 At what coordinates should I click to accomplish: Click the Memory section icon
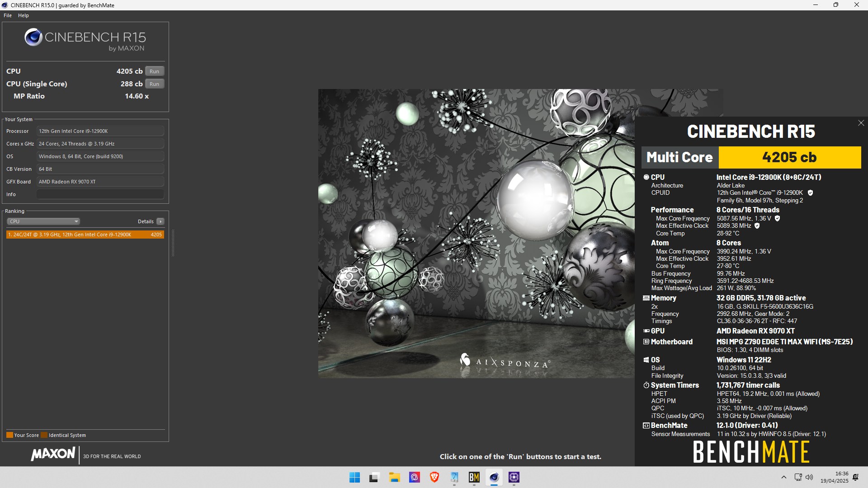click(x=646, y=298)
